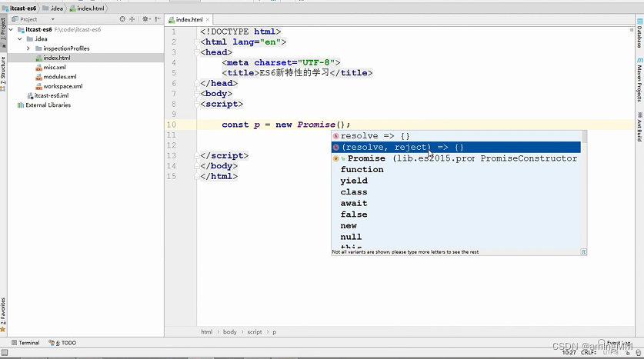Expand the inspectionProfiles folder
The image size is (644, 359).
(x=28, y=48)
